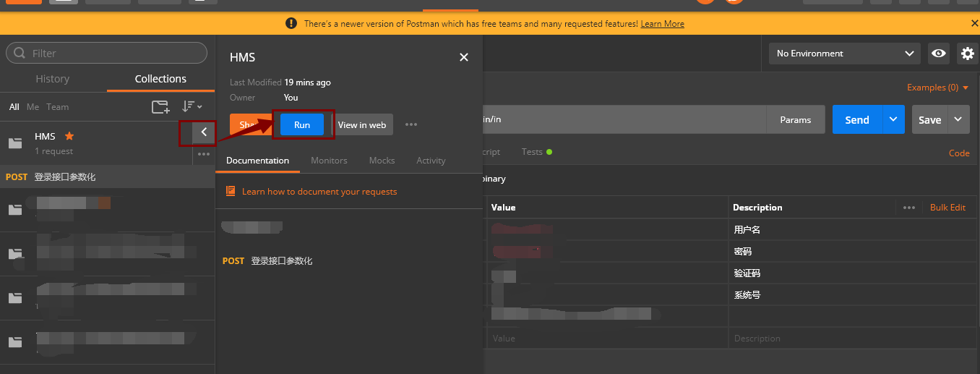
Task: Dismiss the newer version notification banner
Action: tap(974, 23)
